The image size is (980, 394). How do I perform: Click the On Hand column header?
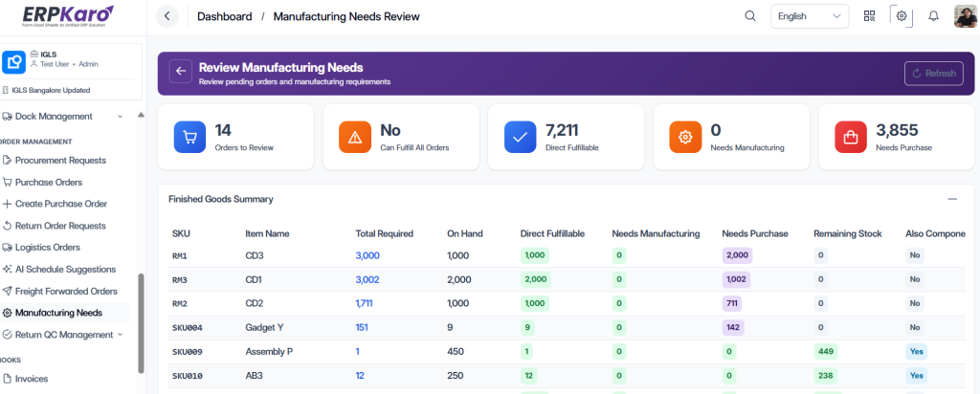[465, 233]
